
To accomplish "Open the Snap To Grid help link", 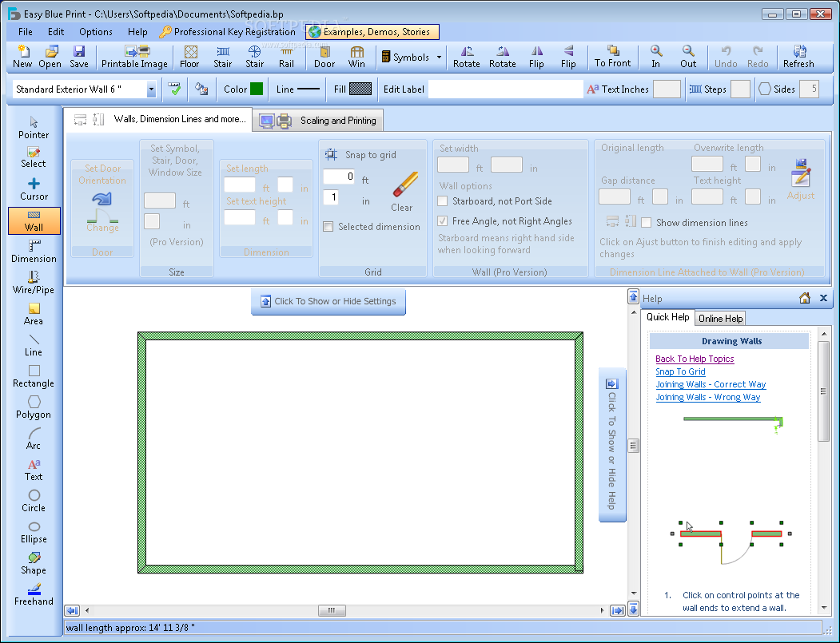I will pyautogui.click(x=680, y=371).
